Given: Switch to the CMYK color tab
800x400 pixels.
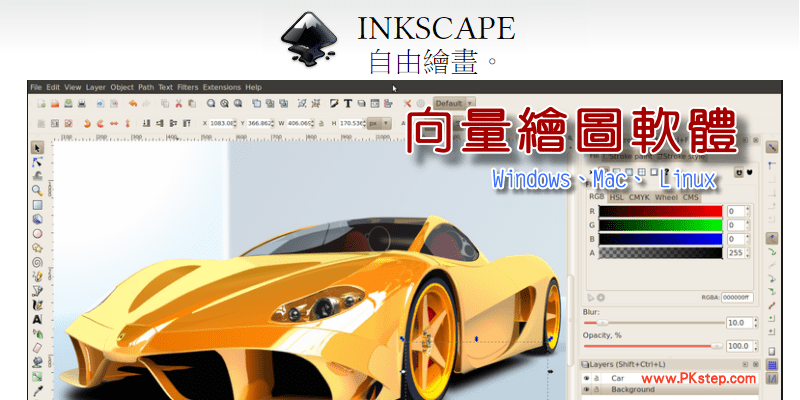Looking at the screenshot, I should point(639,197).
